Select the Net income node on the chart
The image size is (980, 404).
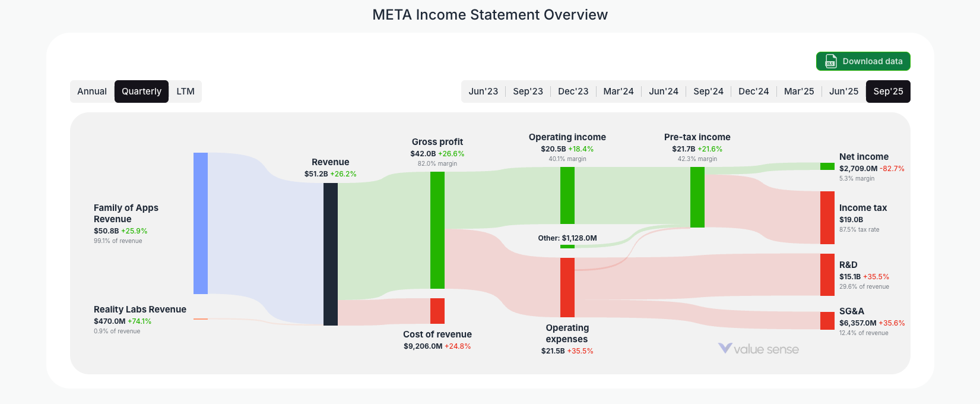coord(827,167)
